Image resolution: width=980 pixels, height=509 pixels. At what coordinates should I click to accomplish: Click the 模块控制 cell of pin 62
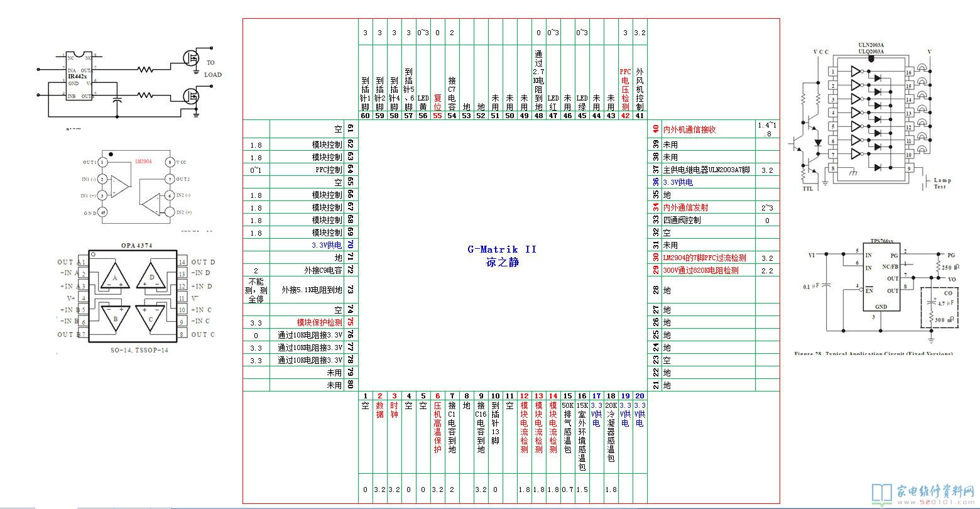tap(307, 145)
